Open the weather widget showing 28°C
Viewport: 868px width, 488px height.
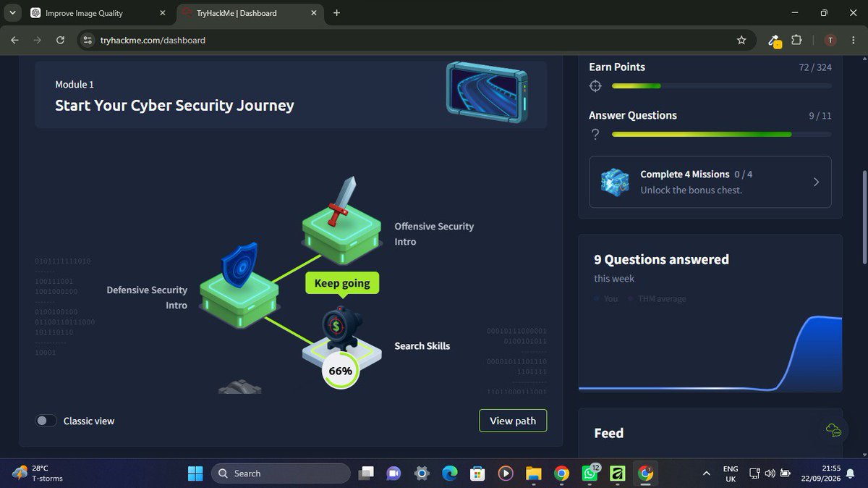[38, 474]
